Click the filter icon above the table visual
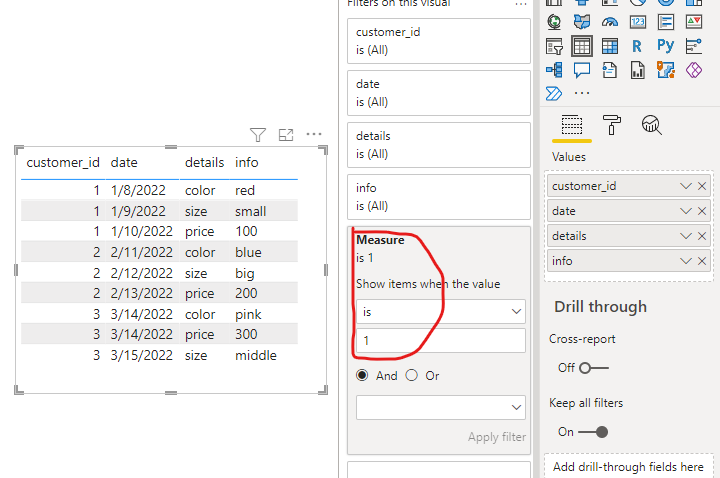 point(258,135)
